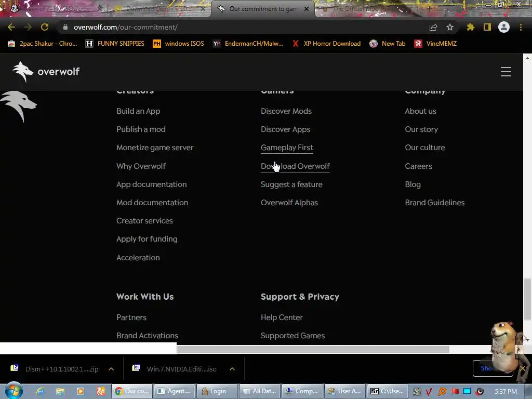Open the Build an App link
This screenshot has width=532, height=399.
click(138, 111)
